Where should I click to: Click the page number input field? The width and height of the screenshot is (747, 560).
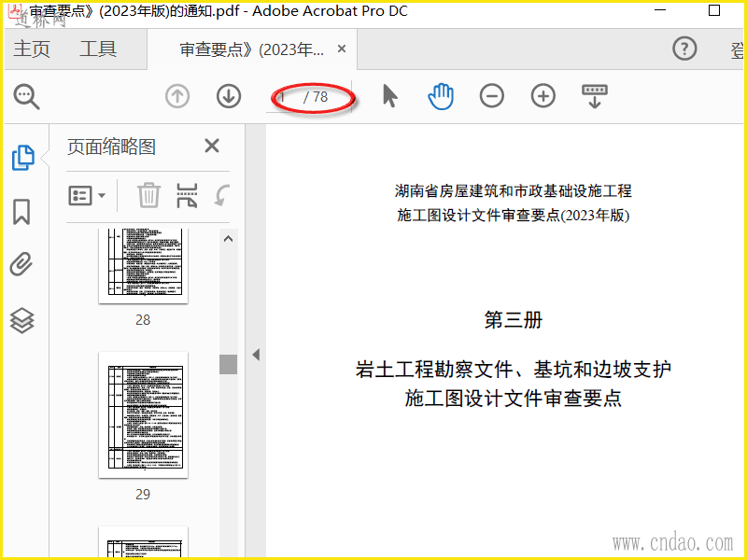click(x=285, y=97)
